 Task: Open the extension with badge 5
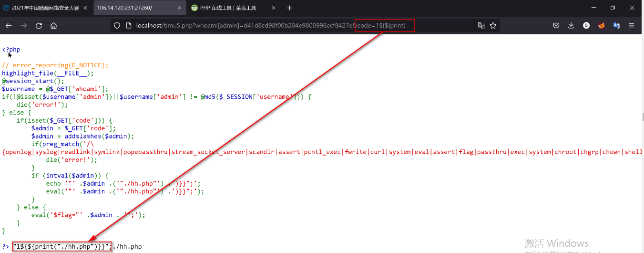586,26
